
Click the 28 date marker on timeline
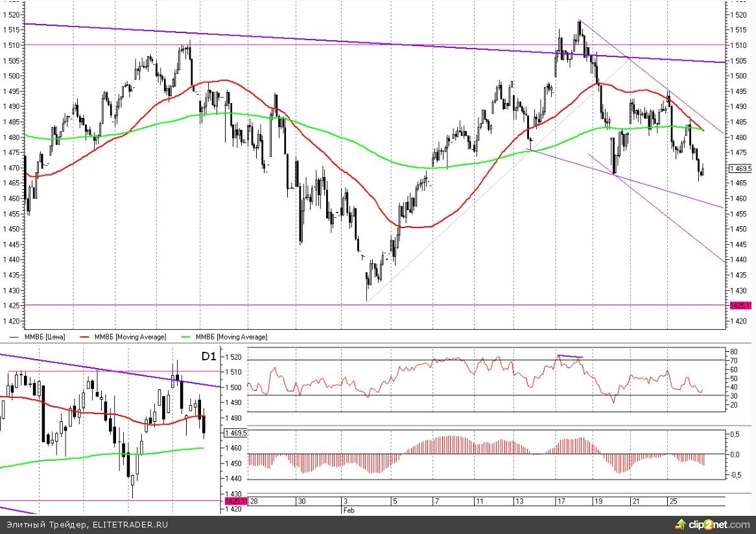[x=254, y=502]
